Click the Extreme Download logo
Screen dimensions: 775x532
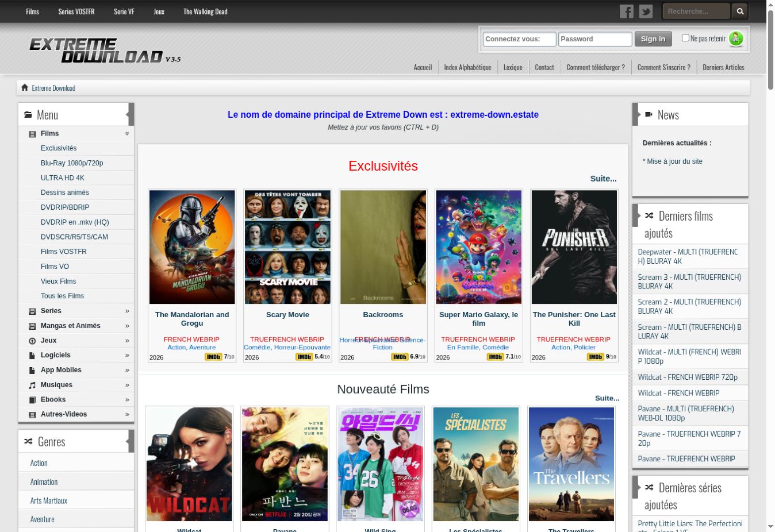(x=105, y=51)
